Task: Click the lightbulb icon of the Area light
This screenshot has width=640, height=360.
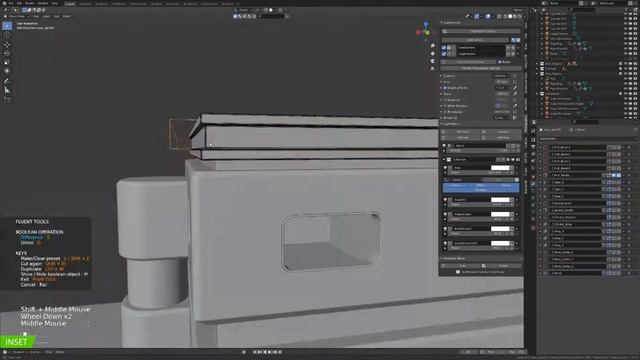Action: click(445, 167)
